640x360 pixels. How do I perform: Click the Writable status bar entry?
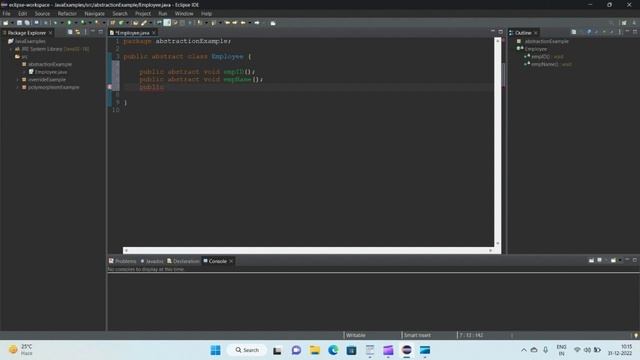coord(356,335)
